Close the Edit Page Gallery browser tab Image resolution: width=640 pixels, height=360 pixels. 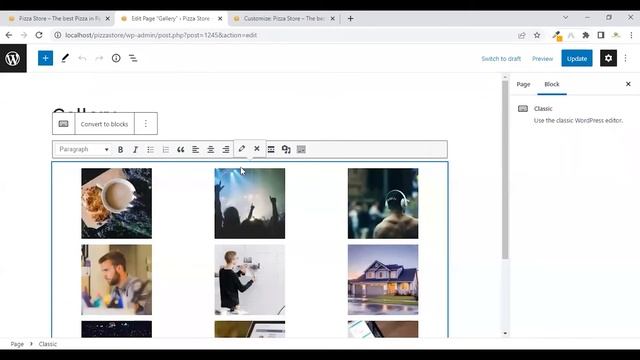click(220, 19)
